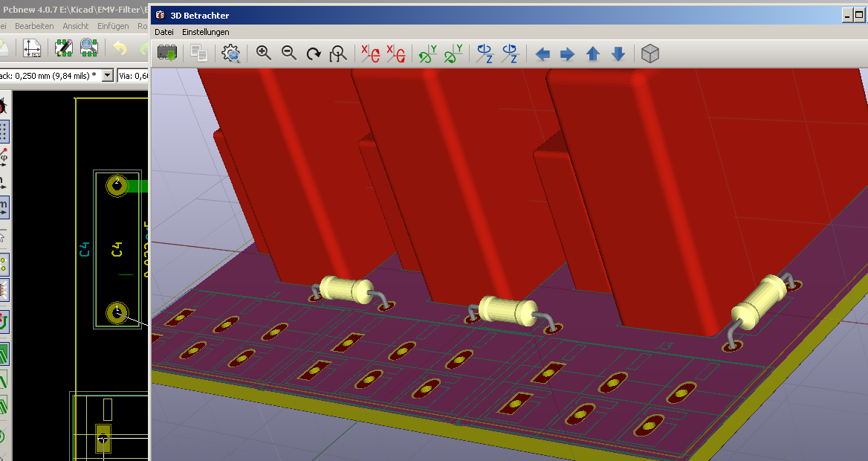Click pad 2 of capacitor C4
Screen dimensions: 868x461
click(x=117, y=184)
